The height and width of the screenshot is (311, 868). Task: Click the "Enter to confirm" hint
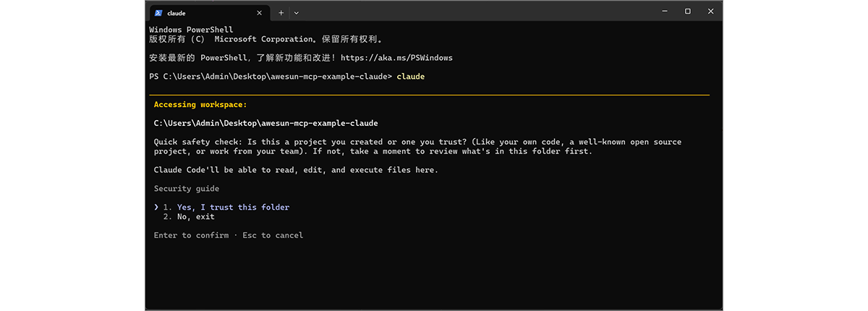(x=191, y=236)
